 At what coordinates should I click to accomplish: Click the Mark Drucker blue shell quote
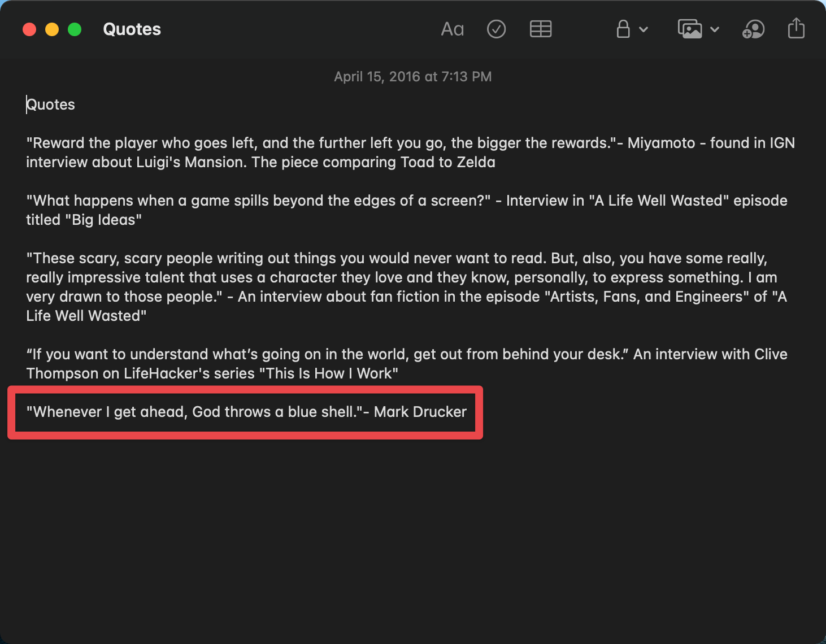(x=246, y=412)
